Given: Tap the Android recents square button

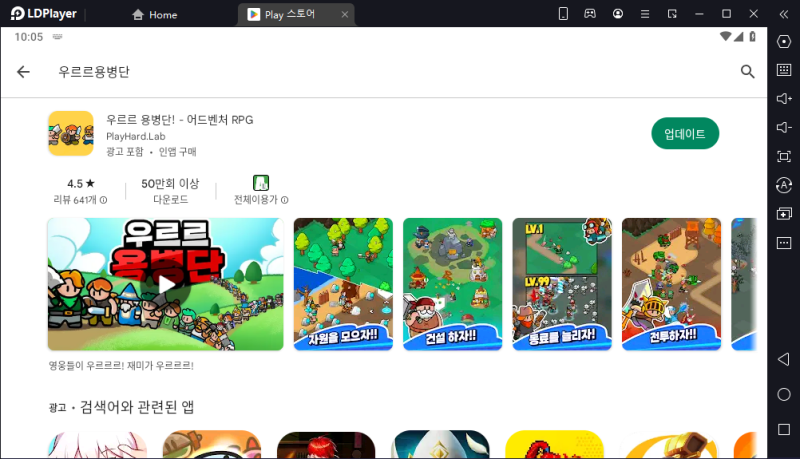Looking at the screenshot, I should click(784, 429).
